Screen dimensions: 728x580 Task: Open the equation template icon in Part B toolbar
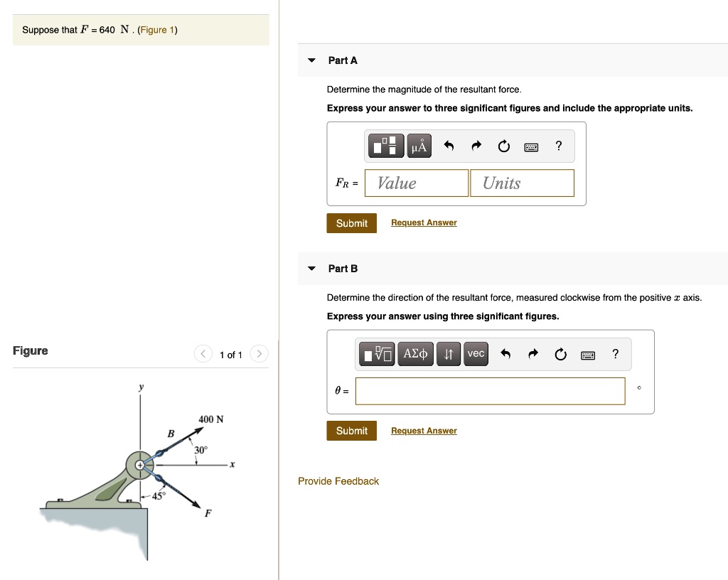point(377,353)
